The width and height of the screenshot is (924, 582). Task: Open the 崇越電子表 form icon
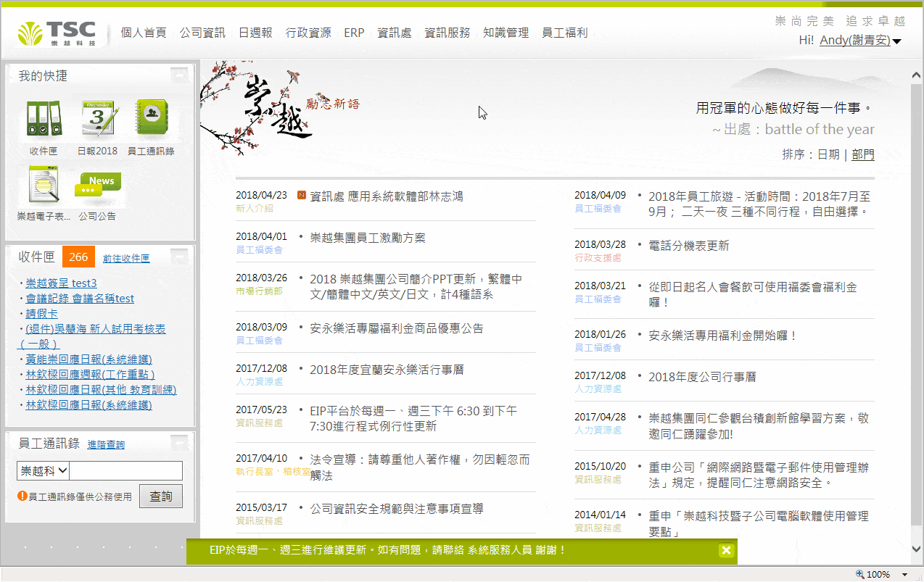coord(43,185)
